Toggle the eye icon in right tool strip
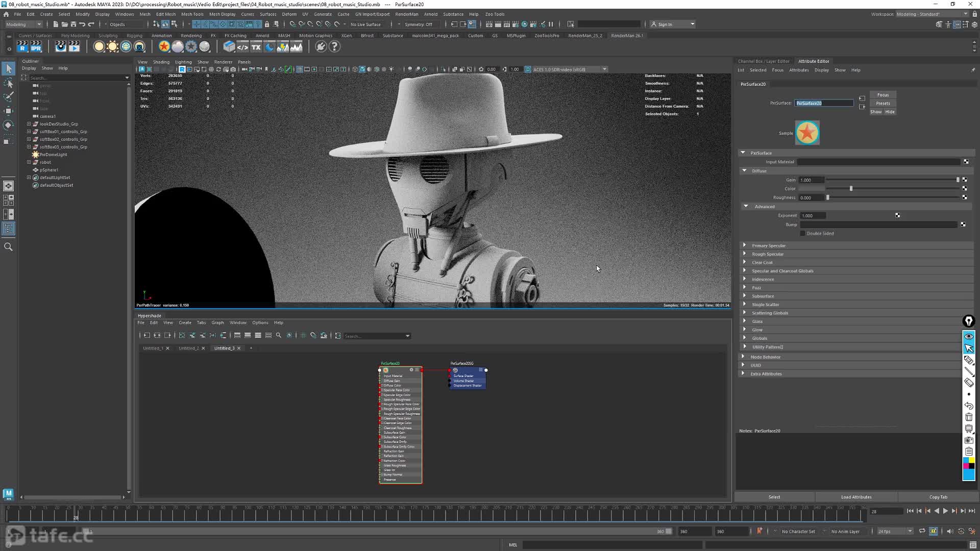 pos(969,337)
